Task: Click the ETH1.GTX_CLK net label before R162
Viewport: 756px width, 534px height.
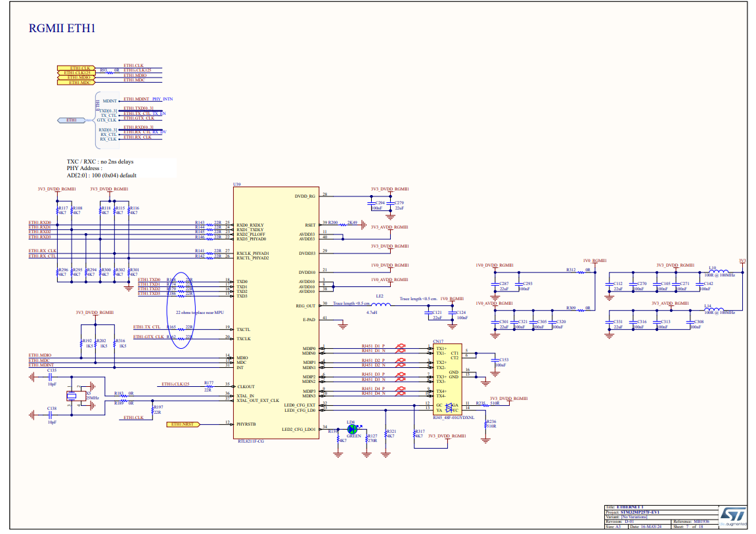Action: (148, 337)
